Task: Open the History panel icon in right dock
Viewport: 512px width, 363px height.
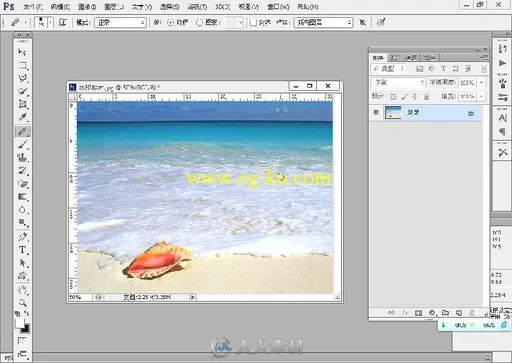Action: [x=502, y=49]
